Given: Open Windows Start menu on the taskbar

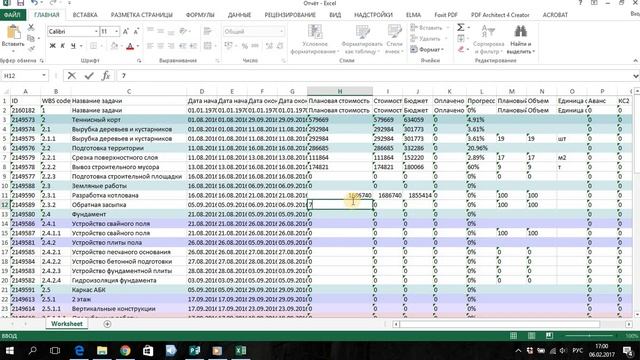Looking at the screenshot, I should [x=9, y=351].
